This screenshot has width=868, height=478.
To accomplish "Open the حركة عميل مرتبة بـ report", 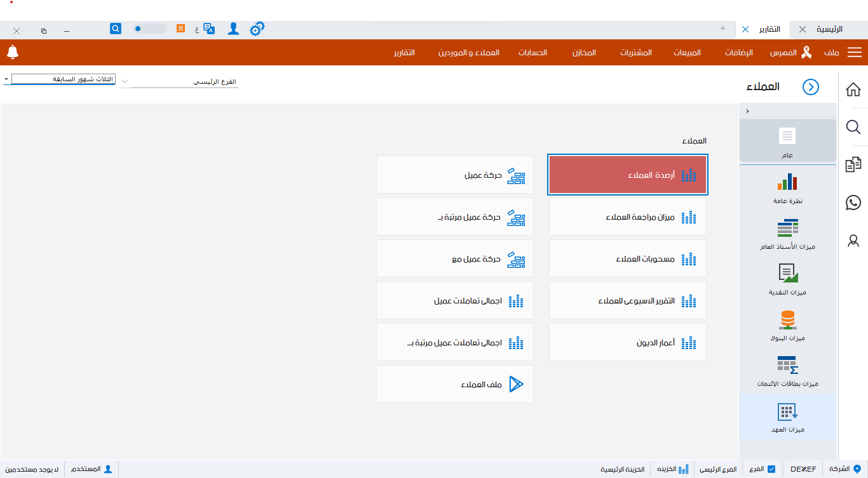I will pos(455,216).
